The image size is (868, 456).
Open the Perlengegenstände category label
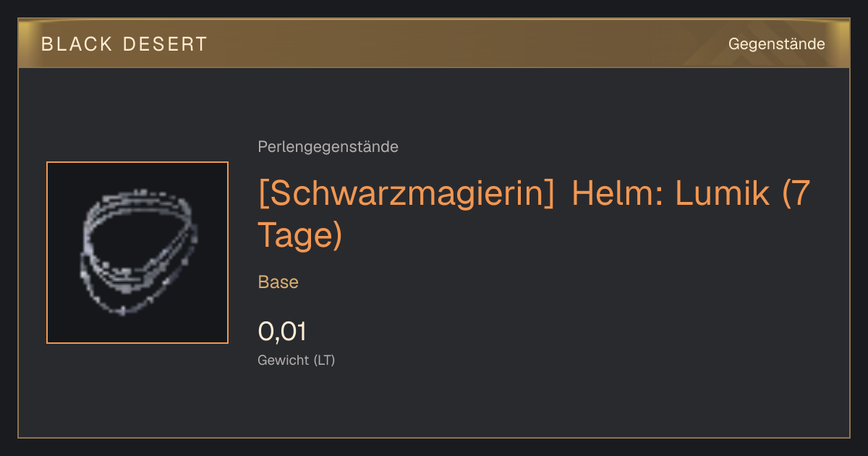point(328,147)
